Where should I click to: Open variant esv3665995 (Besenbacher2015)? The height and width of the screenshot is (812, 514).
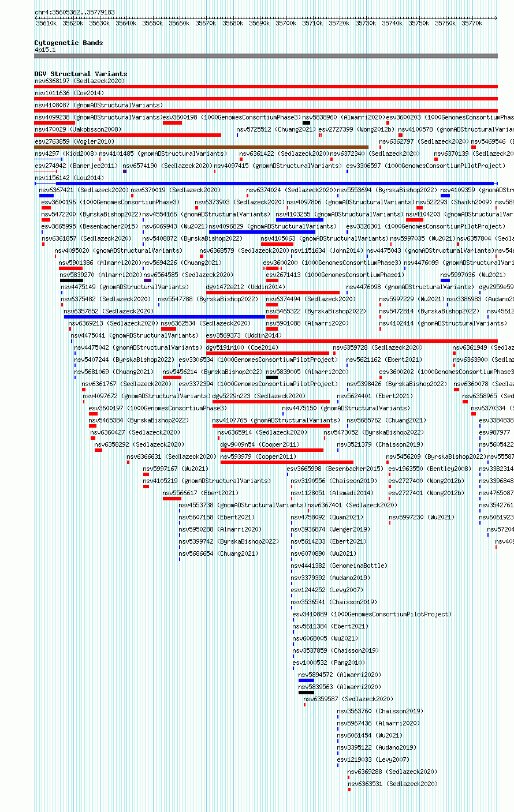click(x=90, y=226)
